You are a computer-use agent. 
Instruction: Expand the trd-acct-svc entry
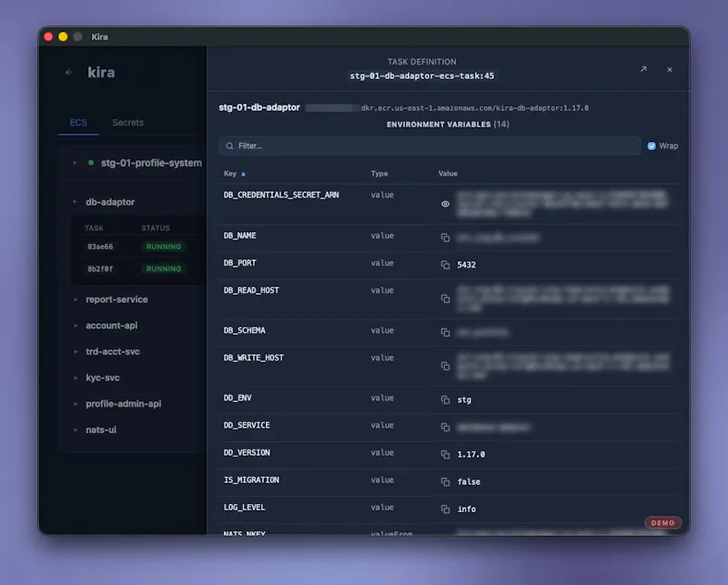click(x=76, y=351)
